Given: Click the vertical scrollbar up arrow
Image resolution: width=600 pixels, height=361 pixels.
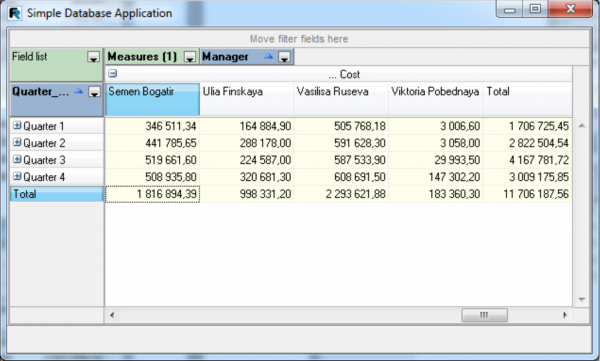Looking at the screenshot, I should 582,126.
